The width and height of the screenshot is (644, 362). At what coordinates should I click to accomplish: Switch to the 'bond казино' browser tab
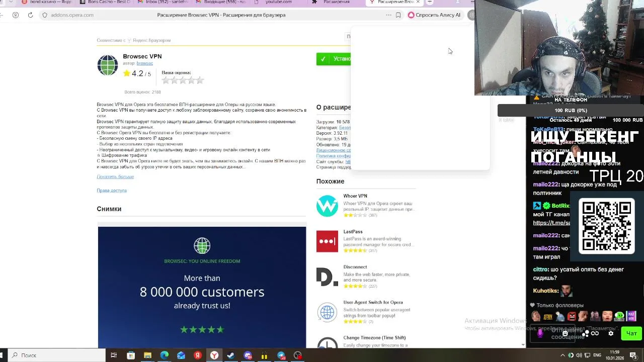coord(47,2)
